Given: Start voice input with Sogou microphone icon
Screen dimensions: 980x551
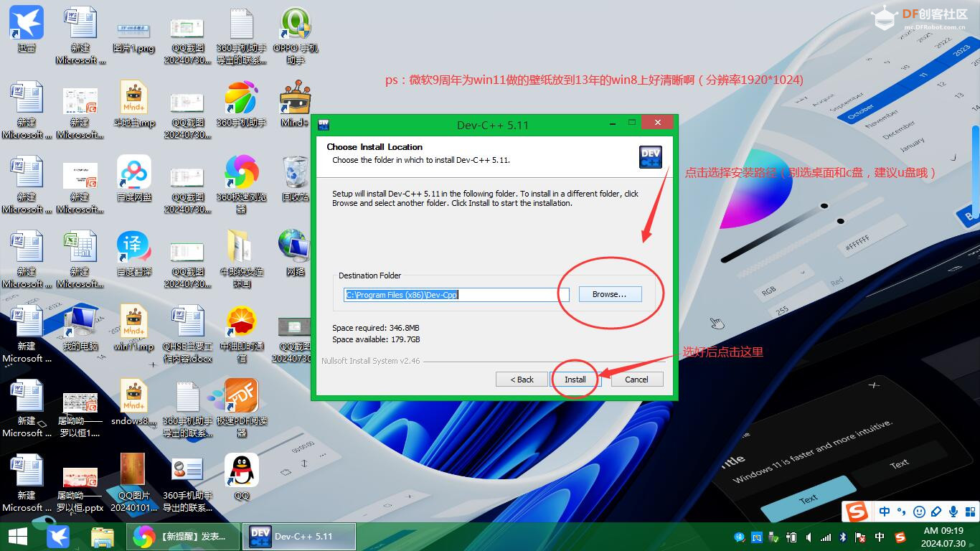Looking at the screenshot, I should click(953, 512).
